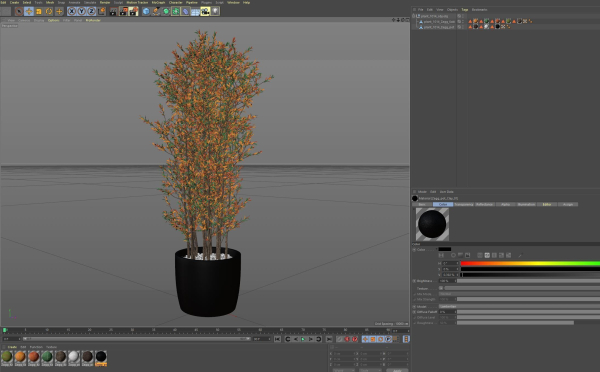Click the blue deformer icon

(x=186, y=11)
